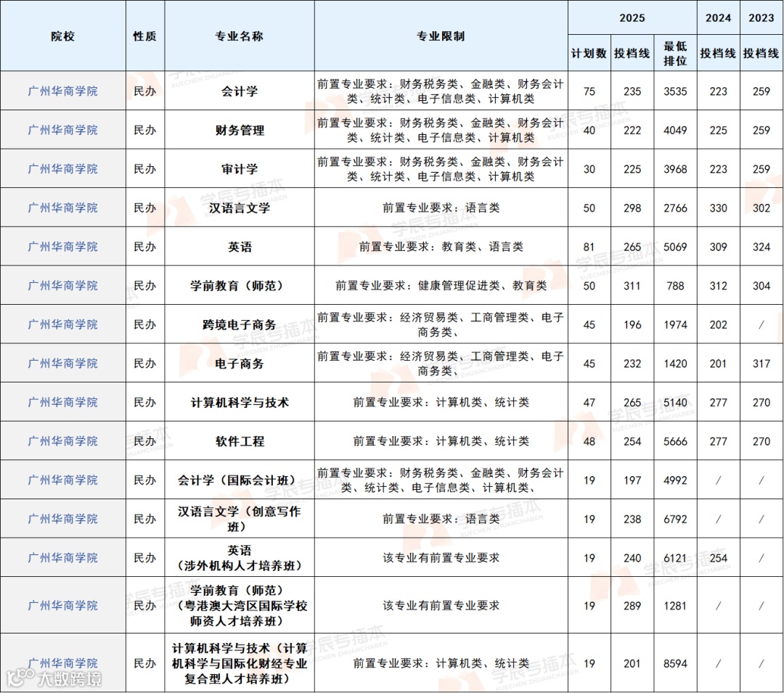784x693 pixels.
Task: Click the 跨境电子商务 major name
Action: pos(240,324)
